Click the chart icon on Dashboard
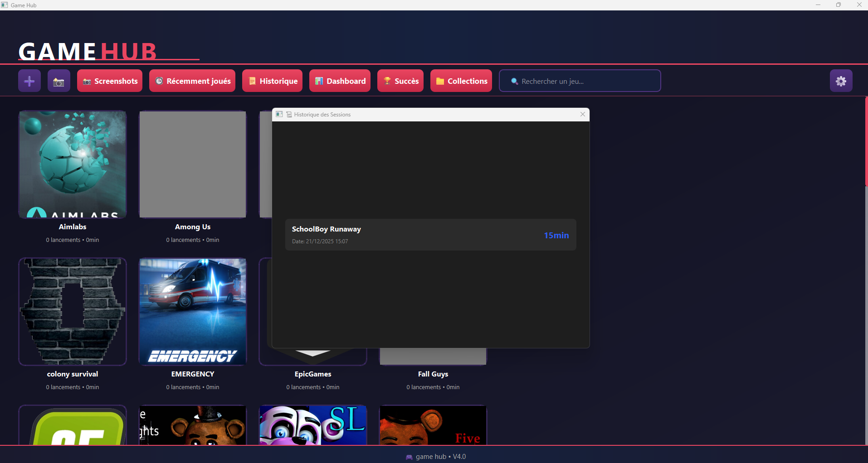 (319, 81)
